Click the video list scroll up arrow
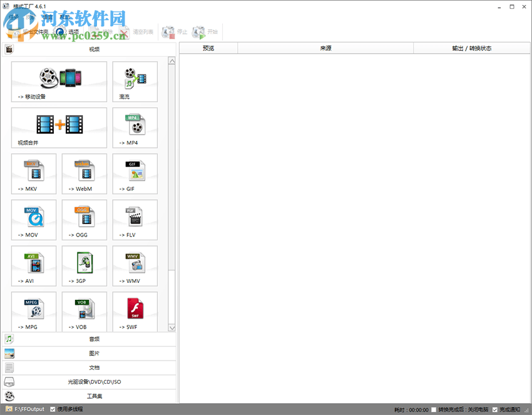Image resolution: width=532 pixels, height=415 pixels. click(172, 61)
